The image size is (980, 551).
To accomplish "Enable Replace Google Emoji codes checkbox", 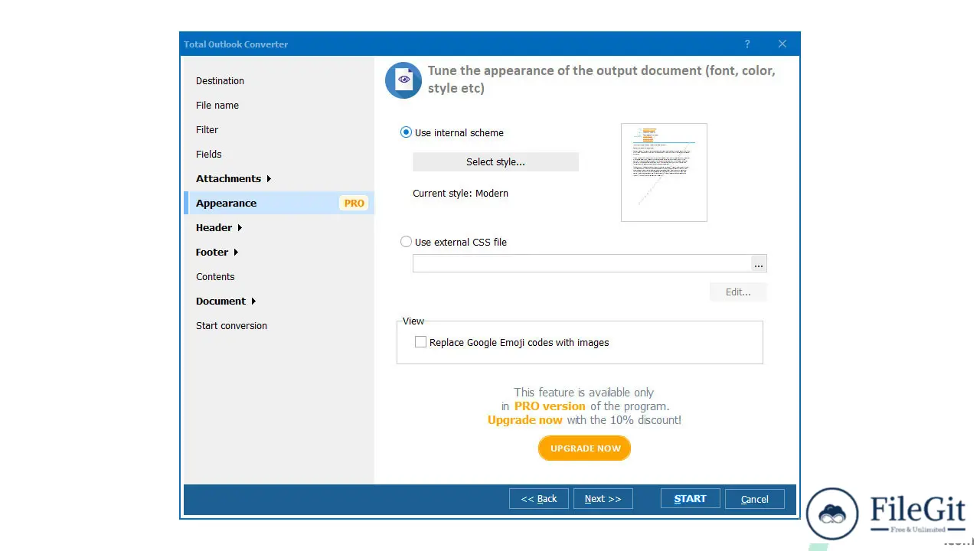I will [x=420, y=342].
